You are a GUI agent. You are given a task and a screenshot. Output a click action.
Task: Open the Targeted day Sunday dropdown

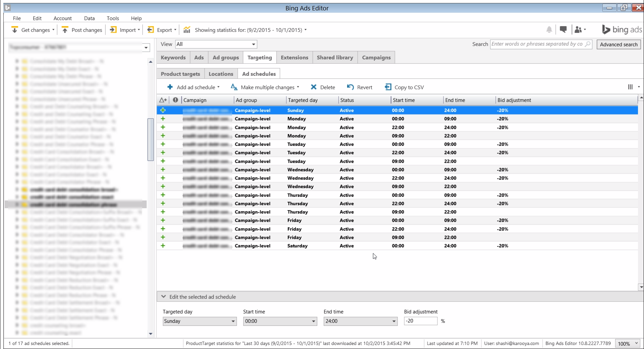[200, 321]
